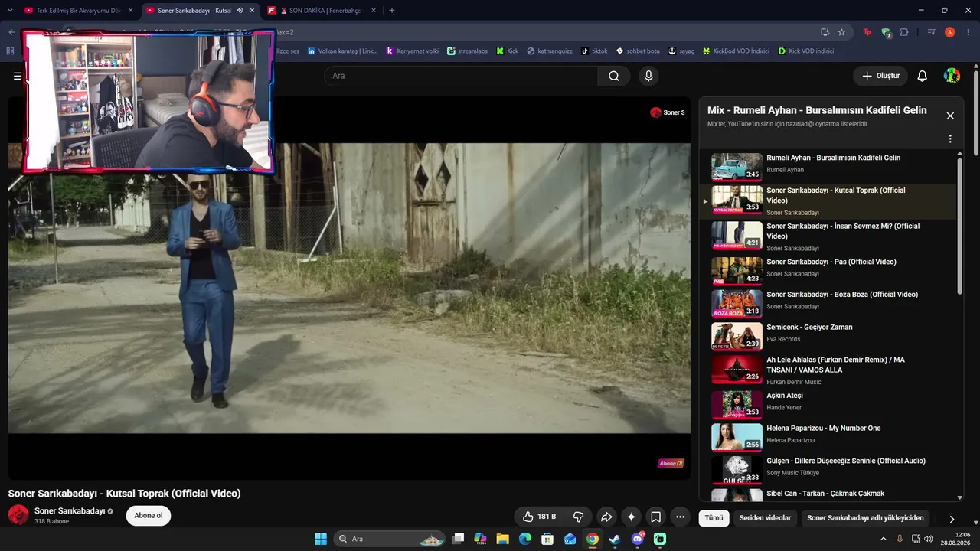The height and width of the screenshot is (551, 980).
Task: Subscribe with the Abone ol button
Action: [149, 515]
